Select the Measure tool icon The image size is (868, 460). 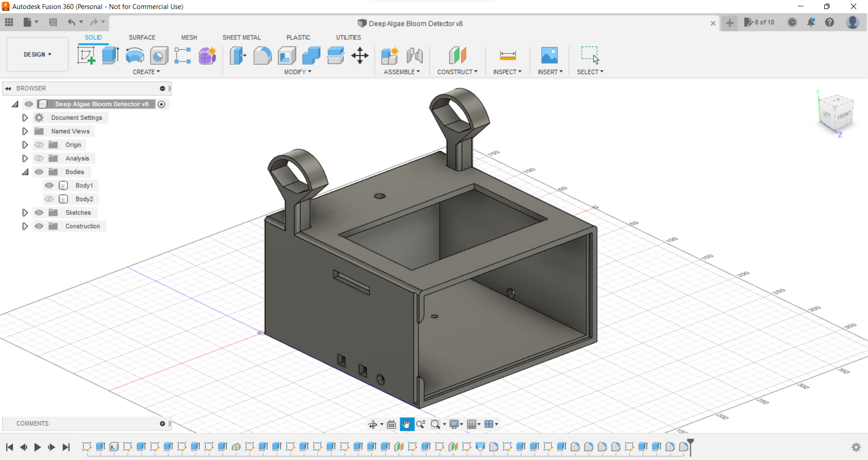point(508,56)
